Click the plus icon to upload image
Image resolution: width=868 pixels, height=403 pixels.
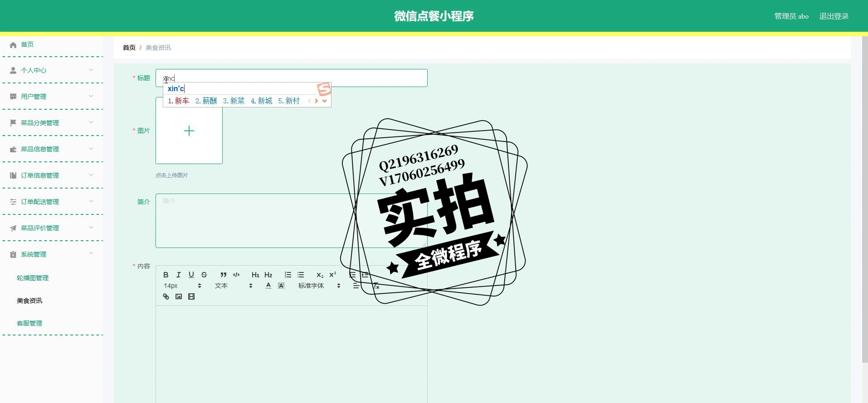[189, 131]
